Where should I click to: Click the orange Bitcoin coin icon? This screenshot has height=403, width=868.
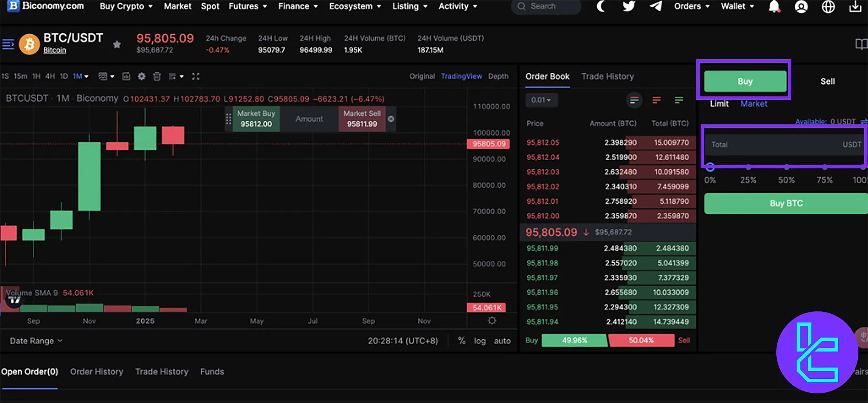click(x=29, y=44)
